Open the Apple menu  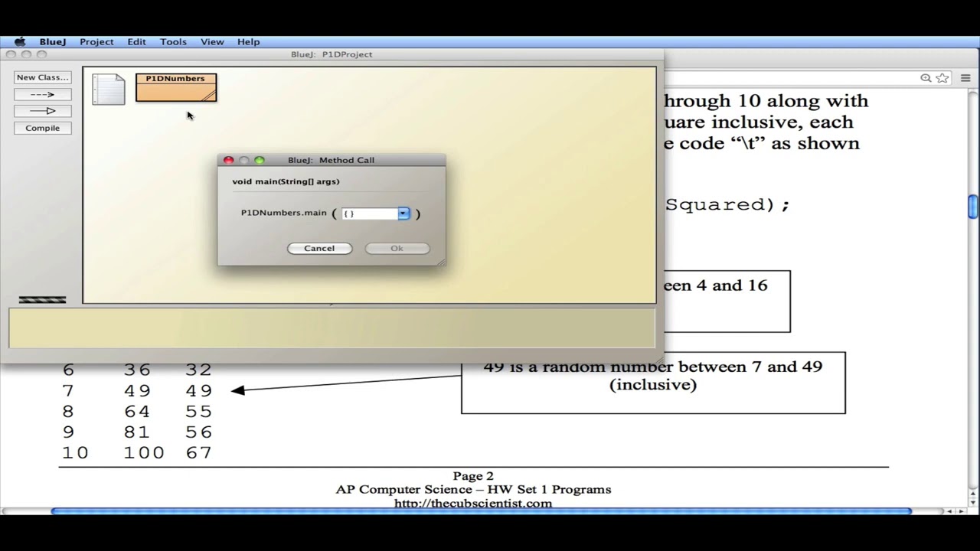[20, 42]
